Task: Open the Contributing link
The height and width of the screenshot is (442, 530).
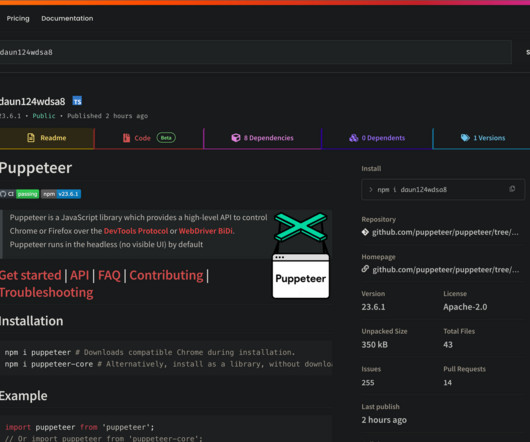Action: pyautogui.click(x=166, y=275)
